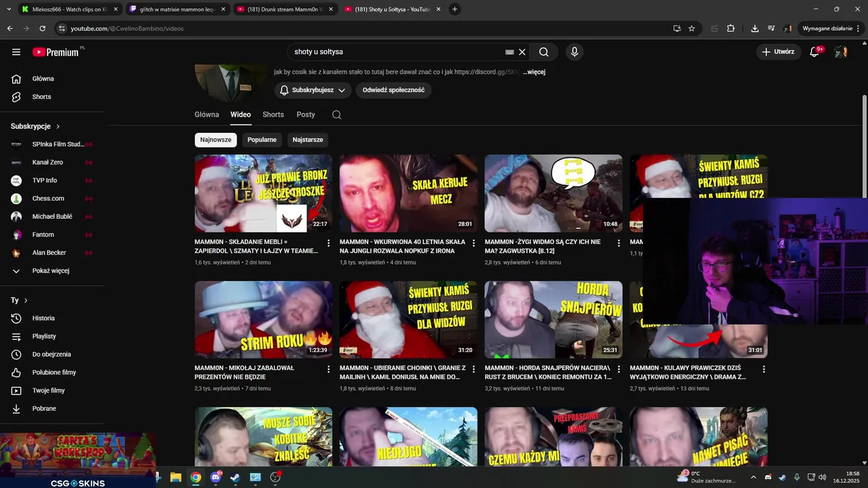Image resolution: width=868 pixels, height=488 pixels.
Task: Click the magnifier search button
Action: coord(544,52)
